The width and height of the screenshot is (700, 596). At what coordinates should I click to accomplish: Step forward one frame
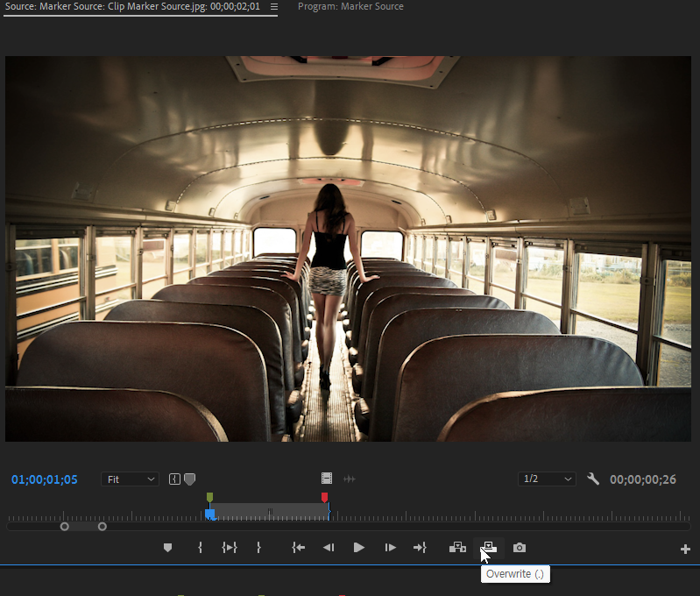click(x=391, y=548)
